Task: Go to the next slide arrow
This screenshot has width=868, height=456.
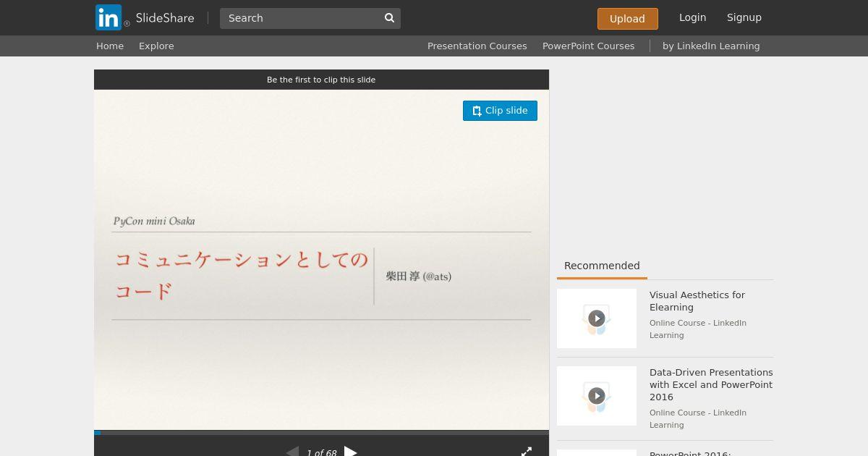Action: tap(351, 452)
